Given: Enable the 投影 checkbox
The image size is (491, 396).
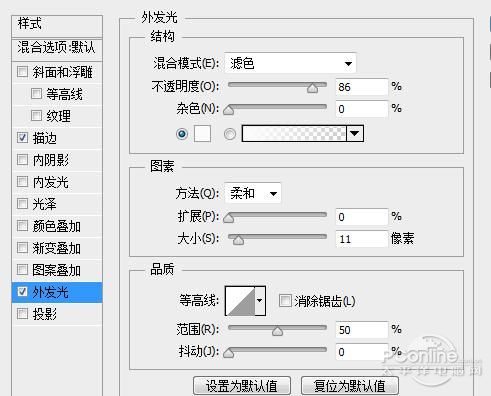Looking at the screenshot, I should coord(22,313).
